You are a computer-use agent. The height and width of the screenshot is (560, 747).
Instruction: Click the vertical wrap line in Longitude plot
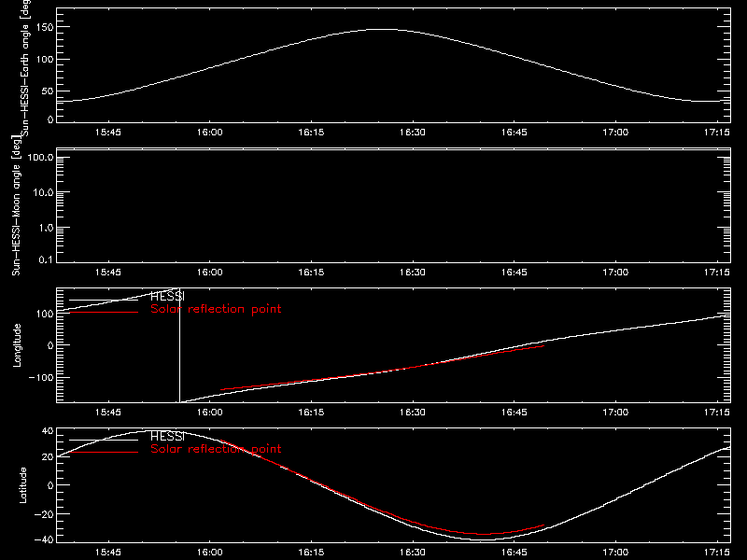click(179, 345)
